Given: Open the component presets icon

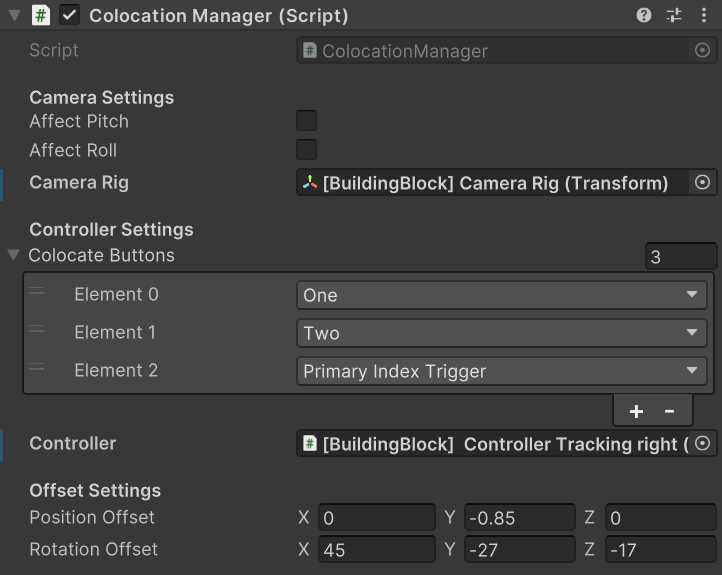Looking at the screenshot, I should (x=674, y=15).
